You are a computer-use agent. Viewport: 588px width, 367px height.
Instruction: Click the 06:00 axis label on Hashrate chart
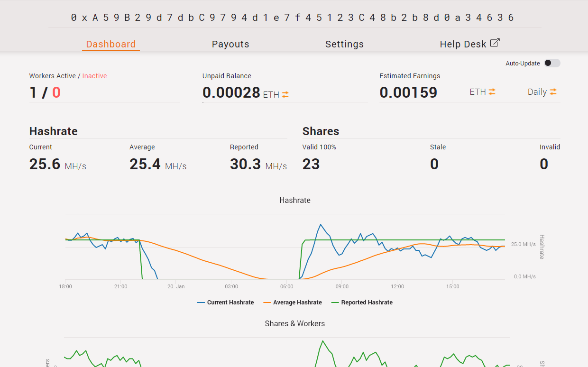(286, 287)
